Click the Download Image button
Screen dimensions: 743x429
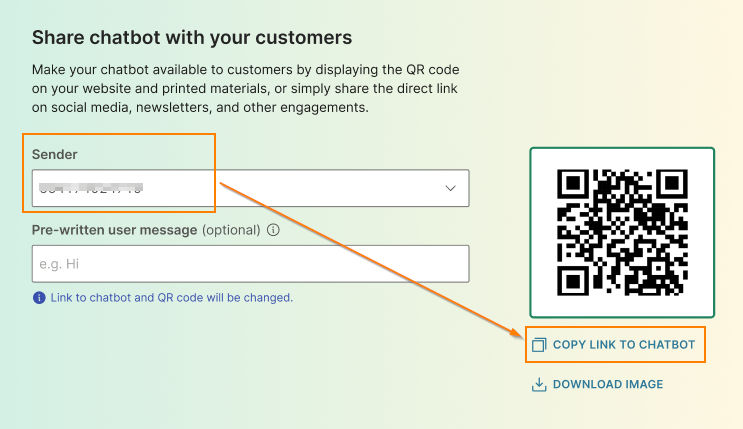click(x=598, y=384)
